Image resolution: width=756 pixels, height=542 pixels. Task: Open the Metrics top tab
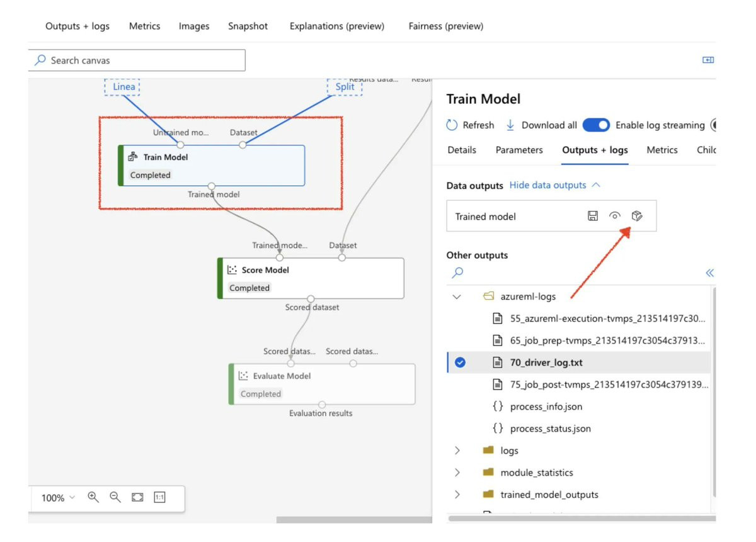pos(145,26)
